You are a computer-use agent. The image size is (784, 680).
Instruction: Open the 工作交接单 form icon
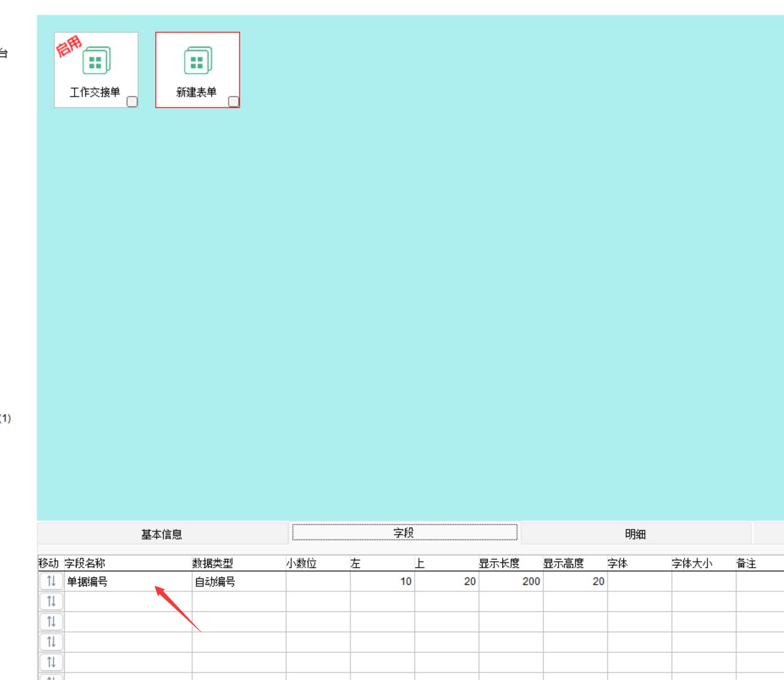pyautogui.click(x=96, y=61)
